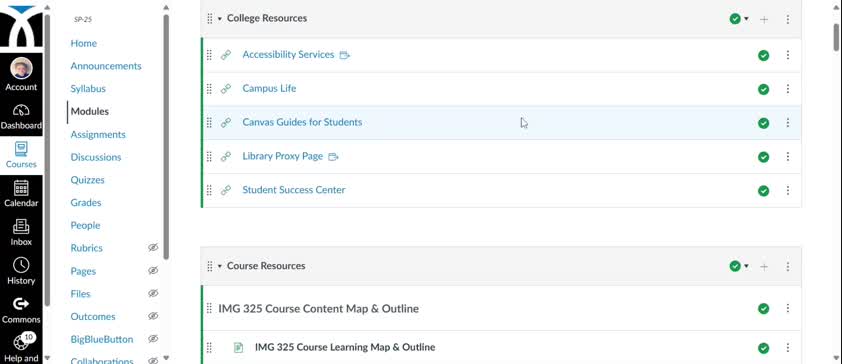Open options menu for Campus Life item
The width and height of the screenshot is (842, 364).
pos(788,89)
